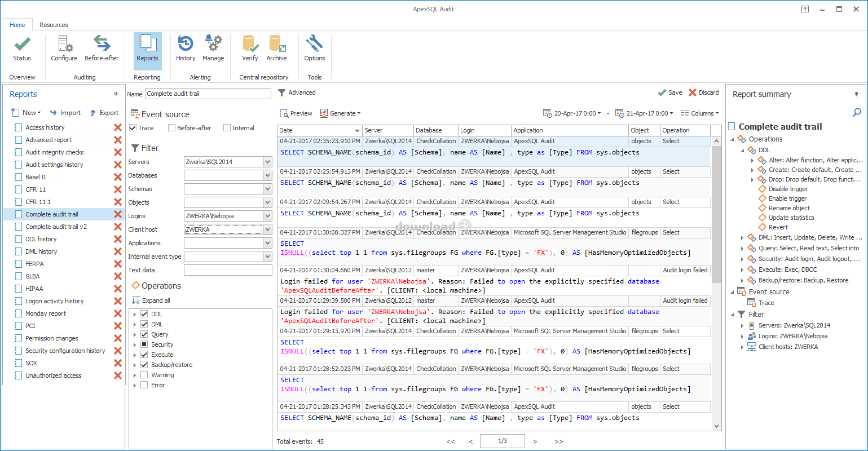Expand the Query node in Report summary

tap(742, 248)
